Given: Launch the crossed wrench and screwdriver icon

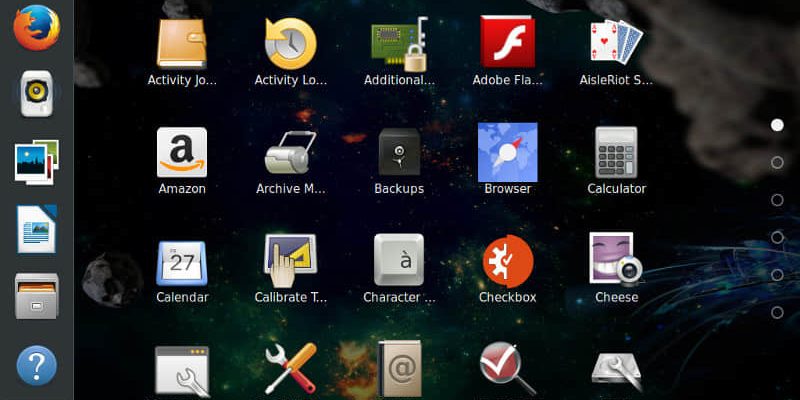Looking at the screenshot, I should [290, 368].
